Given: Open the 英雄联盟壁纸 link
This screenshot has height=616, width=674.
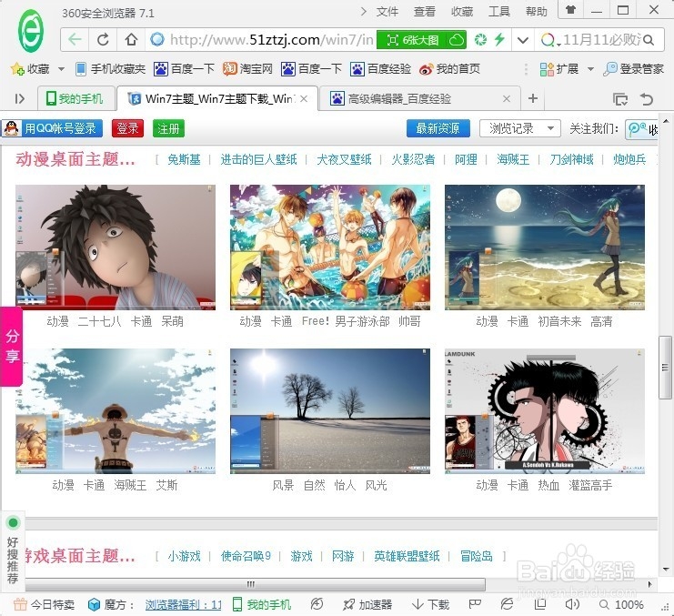Looking at the screenshot, I should [x=407, y=556].
